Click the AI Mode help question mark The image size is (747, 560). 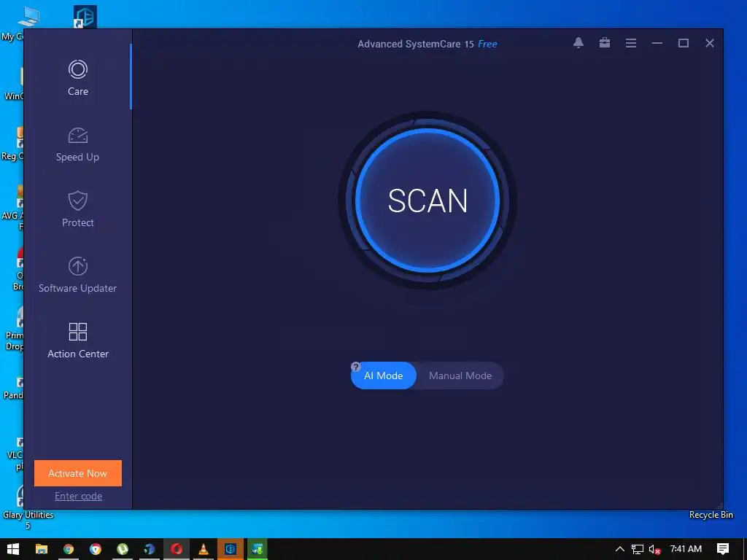tap(355, 367)
